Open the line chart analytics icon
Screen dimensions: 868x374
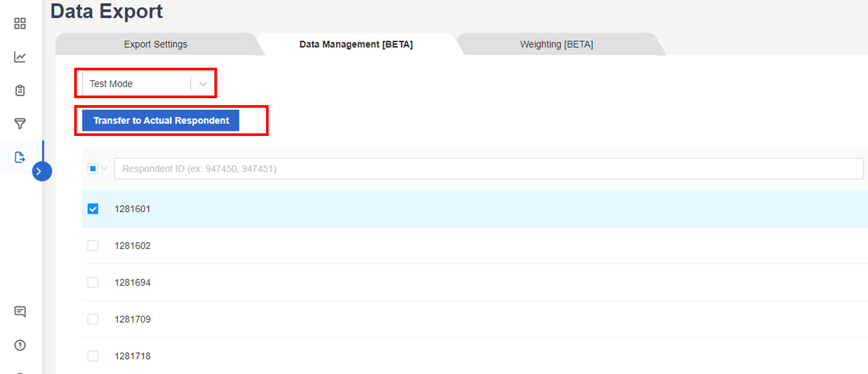[20, 57]
